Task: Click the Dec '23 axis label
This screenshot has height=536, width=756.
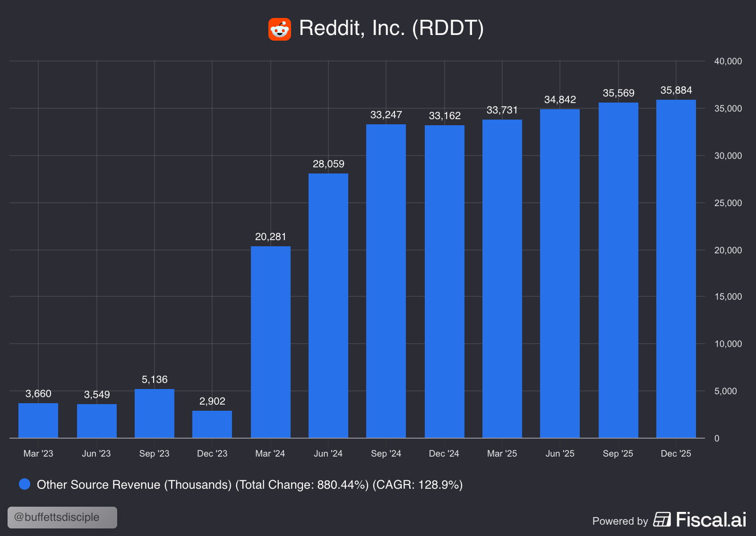Action: tap(212, 453)
